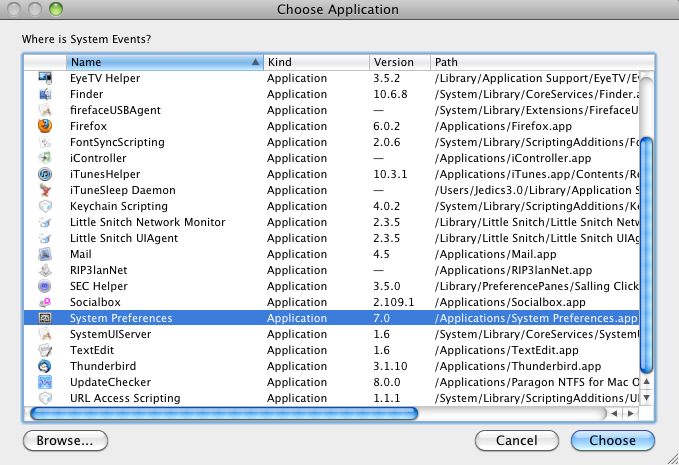Click the Socialbox app icon
Image resolution: width=679 pixels, height=465 pixels.
[45, 302]
